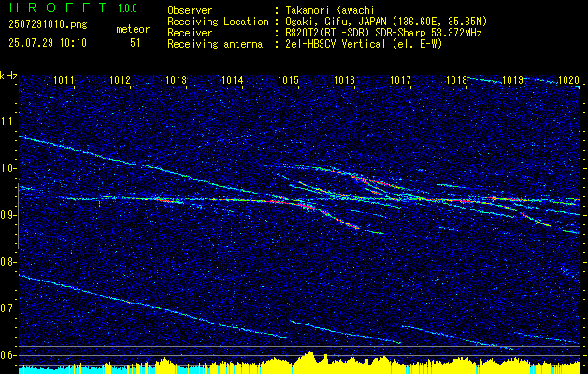Click the Observer label
Image resolution: width=588 pixels, height=374 pixels.
190,10
